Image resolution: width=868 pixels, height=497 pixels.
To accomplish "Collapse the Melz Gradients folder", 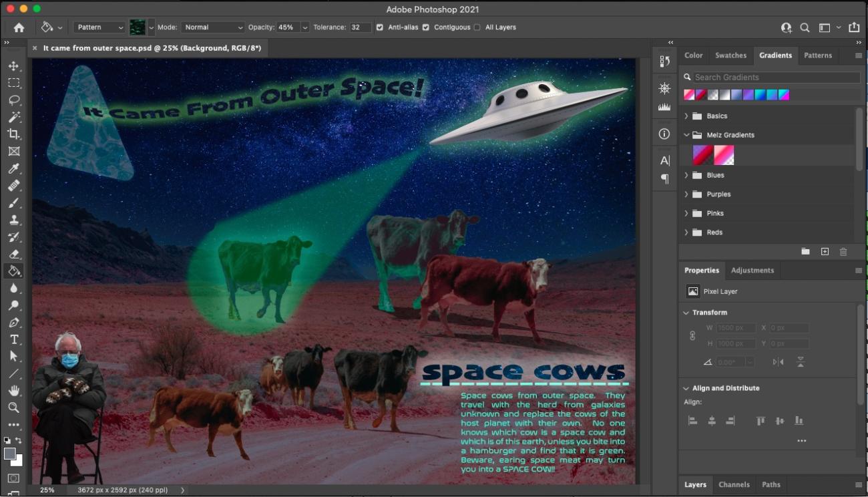I will tap(686, 135).
